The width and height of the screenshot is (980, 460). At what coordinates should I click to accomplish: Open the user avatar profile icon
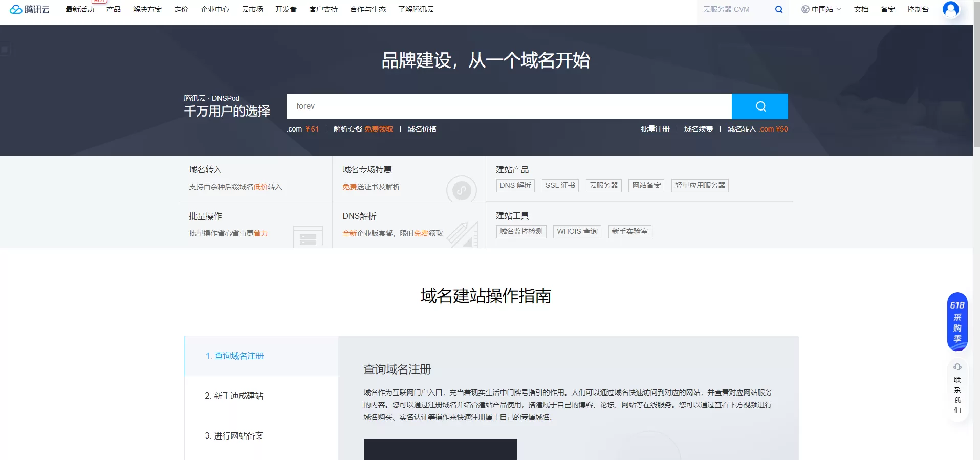point(951,9)
